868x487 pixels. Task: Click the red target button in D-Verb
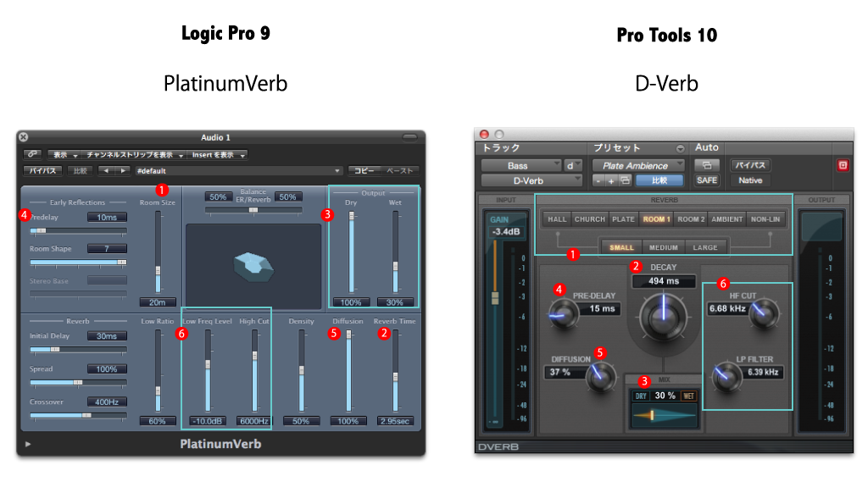coord(843,165)
